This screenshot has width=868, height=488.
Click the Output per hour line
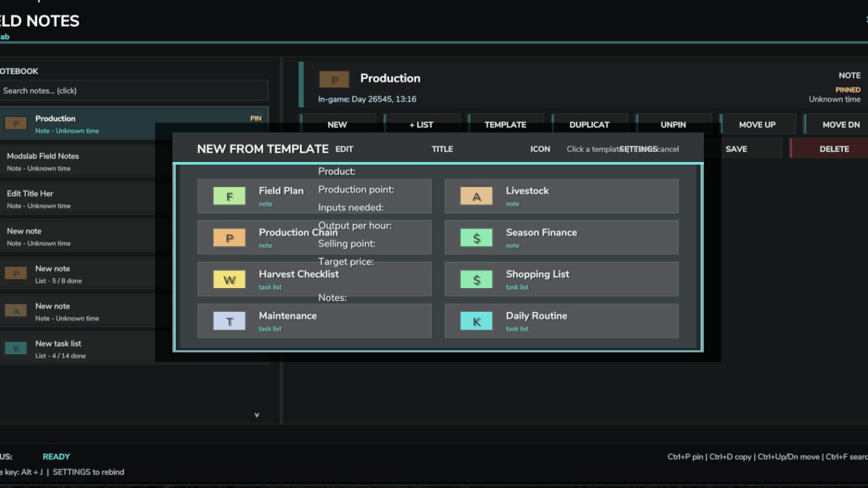pyautogui.click(x=355, y=225)
